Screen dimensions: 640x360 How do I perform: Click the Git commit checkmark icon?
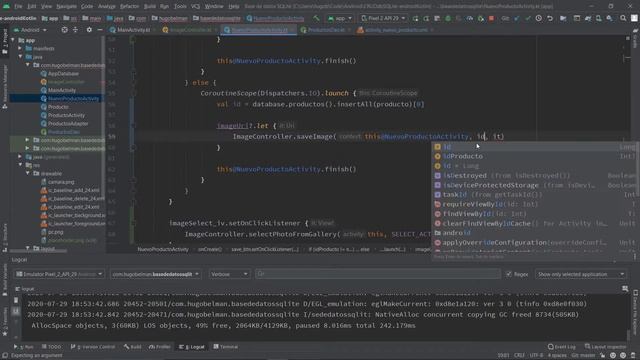tap(528, 18)
